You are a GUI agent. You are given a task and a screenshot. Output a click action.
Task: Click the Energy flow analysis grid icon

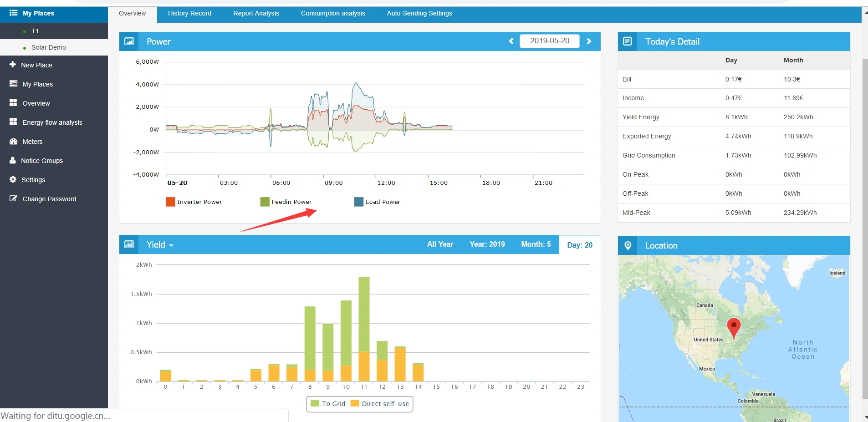[x=13, y=122]
